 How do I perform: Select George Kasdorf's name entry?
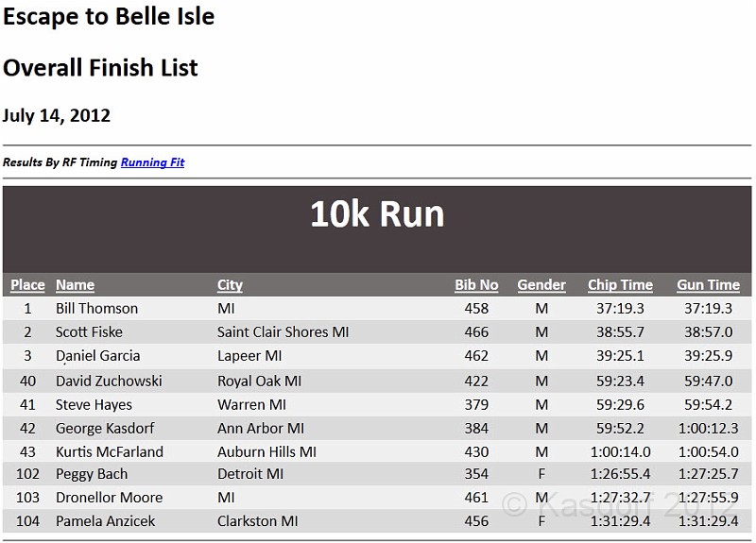(x=105, y=428)
